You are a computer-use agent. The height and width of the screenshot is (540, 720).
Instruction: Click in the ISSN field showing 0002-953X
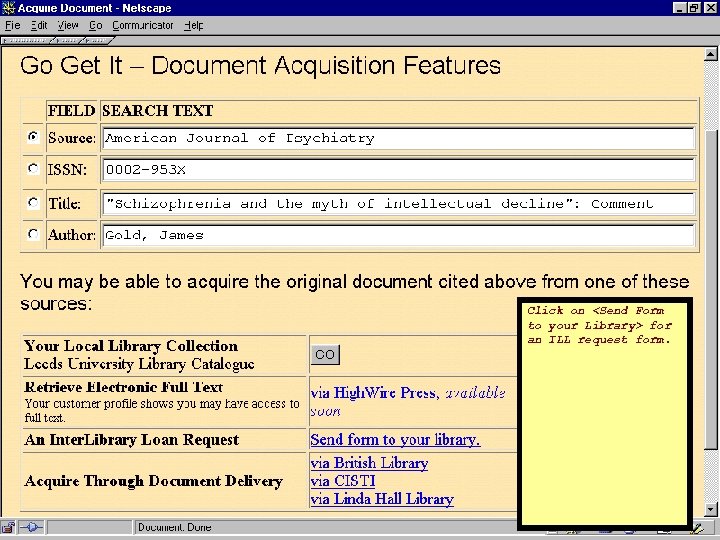398,170
